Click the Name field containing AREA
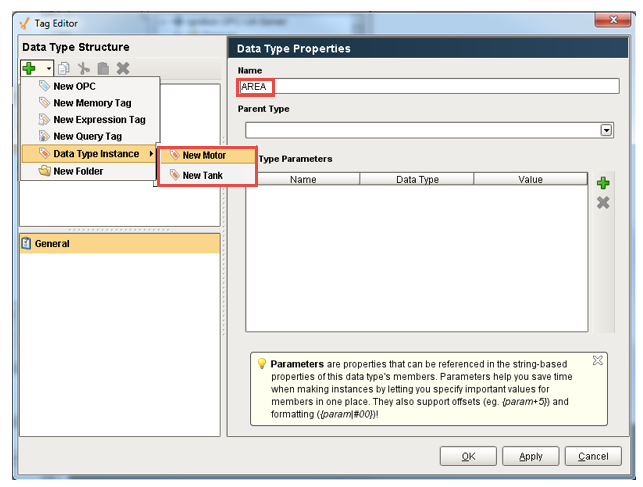This screenshot has width=643, height=487. pyautogui.click(x=430, y=87)
